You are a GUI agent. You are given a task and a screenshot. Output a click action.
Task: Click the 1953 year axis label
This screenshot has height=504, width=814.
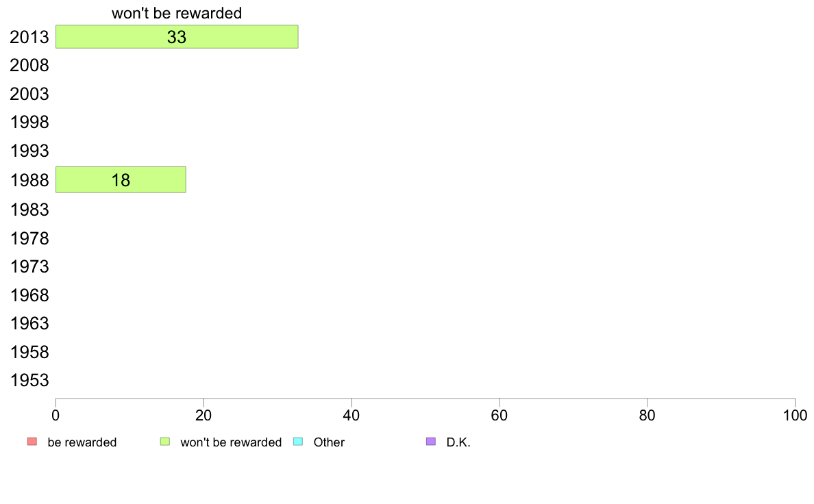coord(29,381)
